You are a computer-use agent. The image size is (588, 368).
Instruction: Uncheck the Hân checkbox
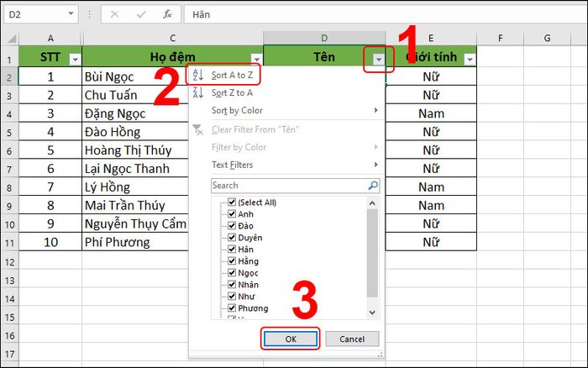point(232,250)
